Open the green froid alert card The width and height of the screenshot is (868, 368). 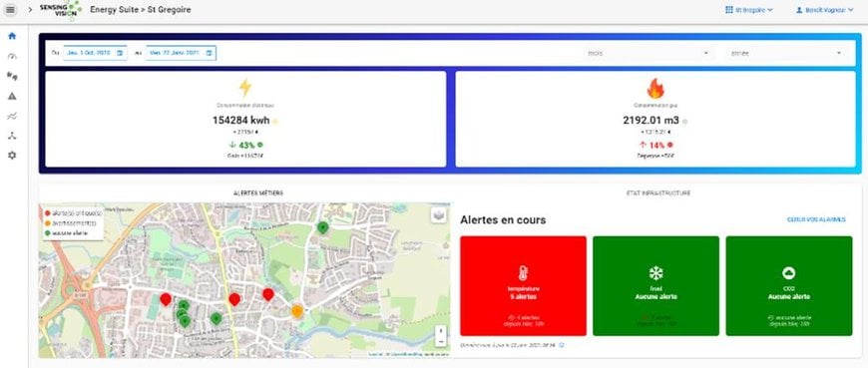pyautogui.click(x=655, y=285)
